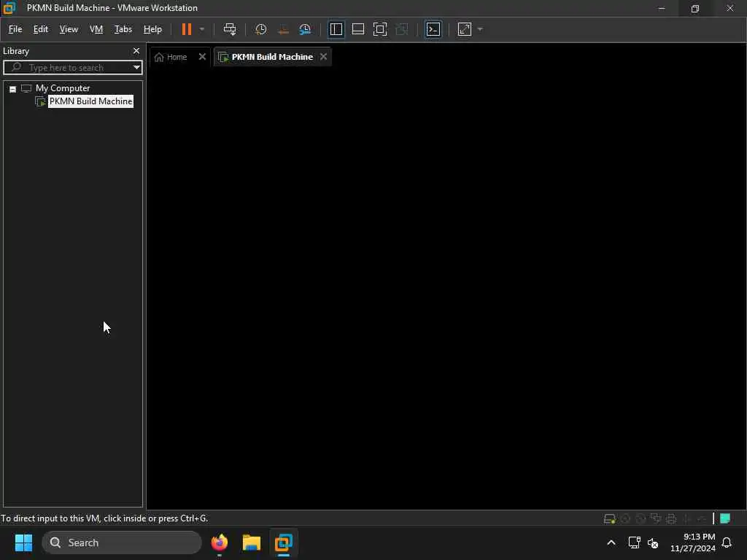Open the Help menu
This screenshot has height=560, width=747.
152,29
